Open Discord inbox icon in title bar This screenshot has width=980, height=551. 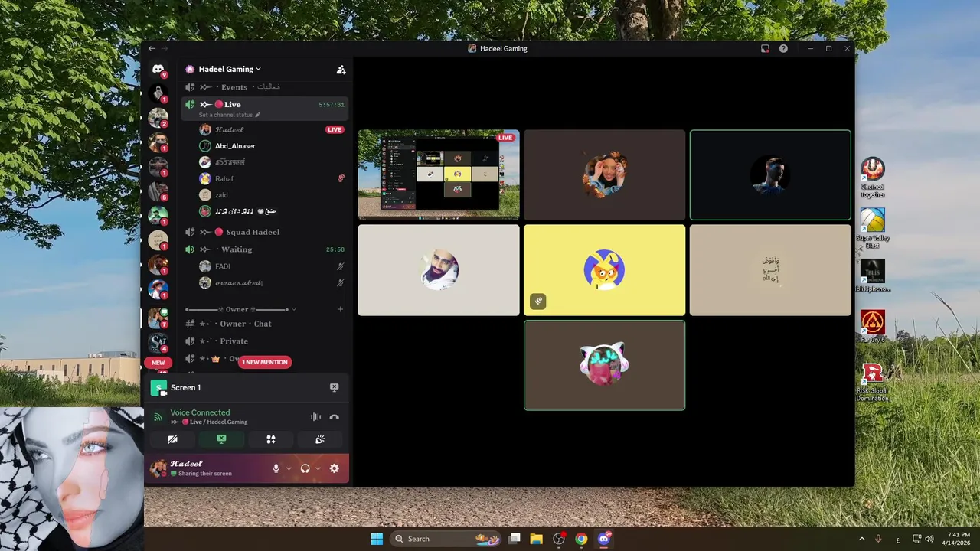765,48
